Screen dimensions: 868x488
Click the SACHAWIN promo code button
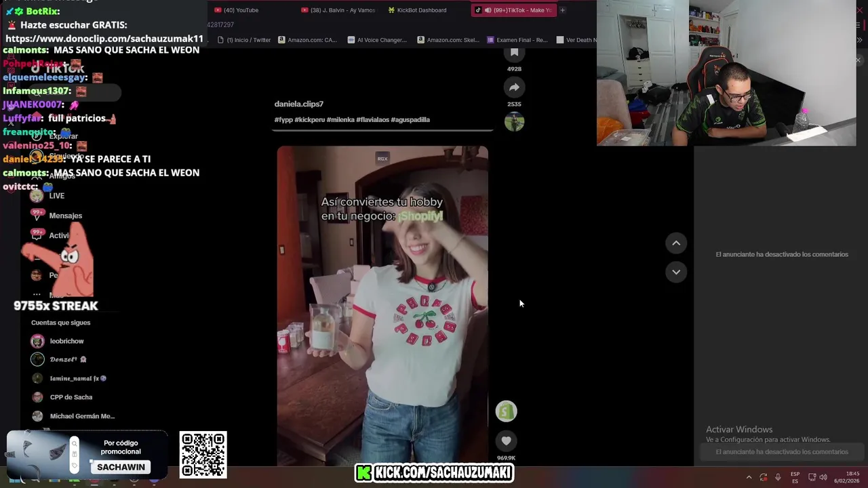point(121,467)
